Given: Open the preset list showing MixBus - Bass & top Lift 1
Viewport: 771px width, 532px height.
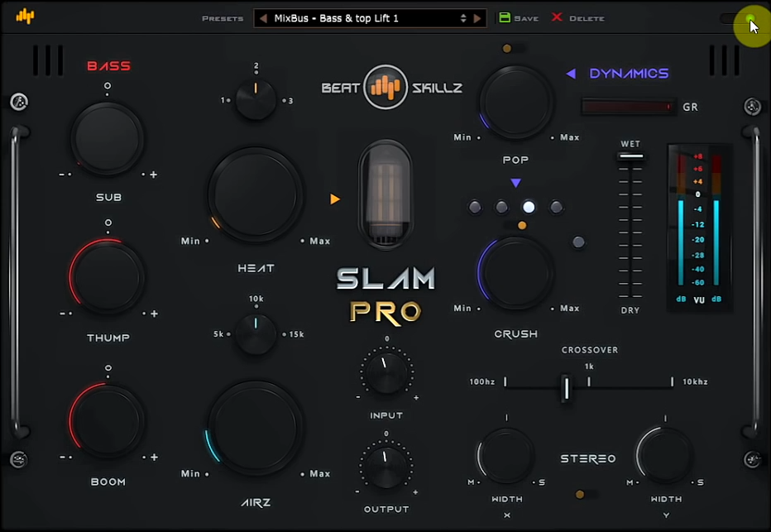Looking at the screenshot, I should (x=370, y=18).
